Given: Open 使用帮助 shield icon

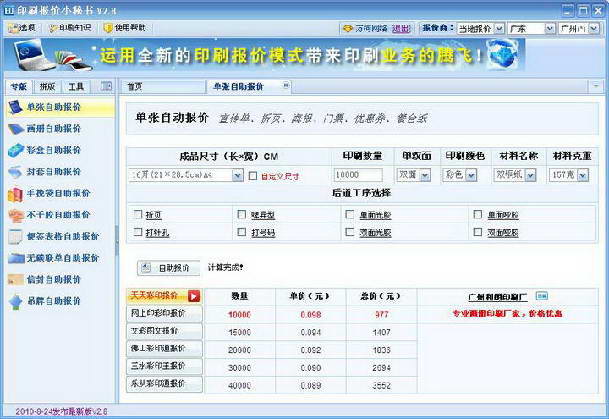Looking at the screenshot, I should click(108, 28).
